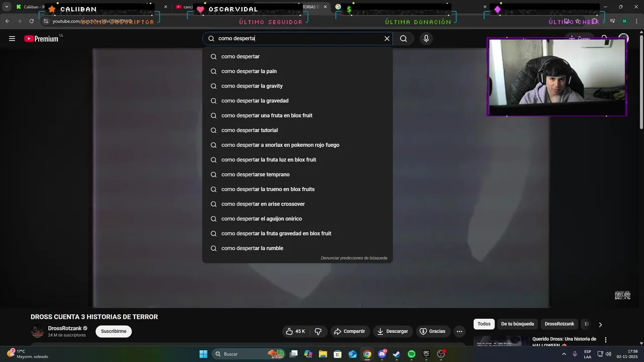Select suggestion 'como despertar'

(297, 56)
